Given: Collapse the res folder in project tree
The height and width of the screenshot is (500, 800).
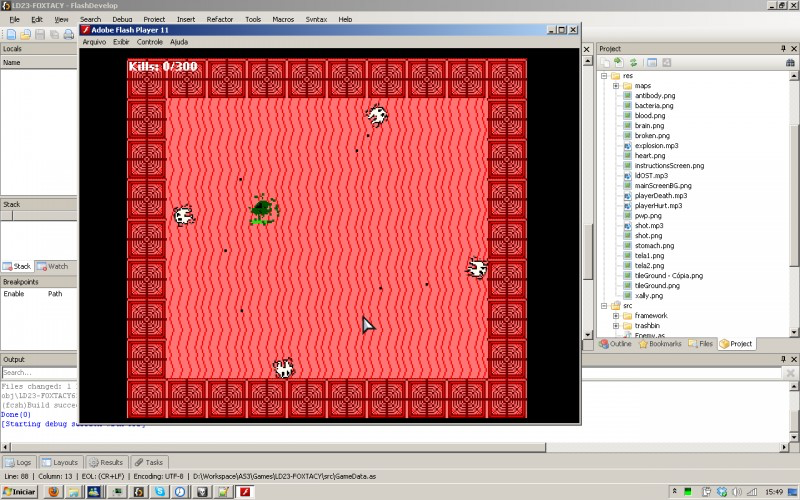Looking at the screenshot, I should point(604,76).
